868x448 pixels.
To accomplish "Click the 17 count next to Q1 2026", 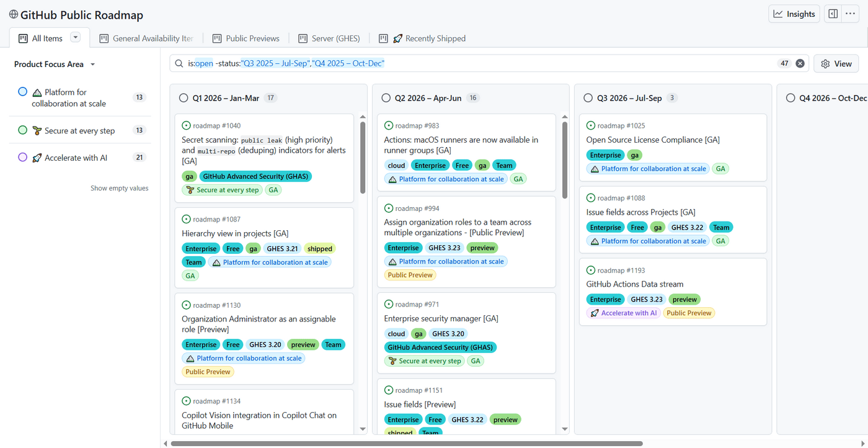I will (x=270, y=98).
